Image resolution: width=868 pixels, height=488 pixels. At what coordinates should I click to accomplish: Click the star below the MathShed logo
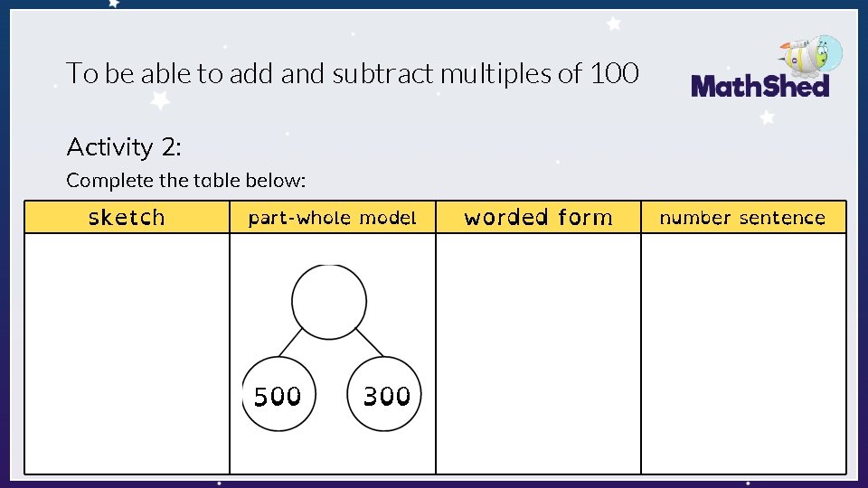pos(767,117)
